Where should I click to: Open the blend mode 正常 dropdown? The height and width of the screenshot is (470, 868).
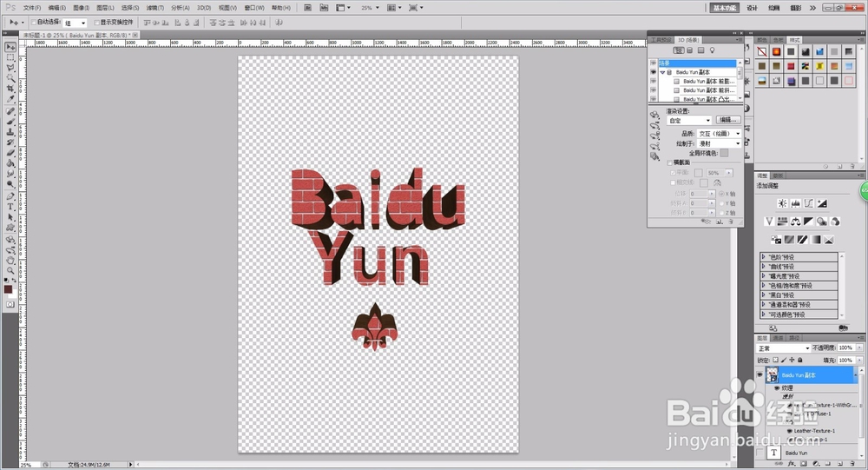(x=783, y=348)
